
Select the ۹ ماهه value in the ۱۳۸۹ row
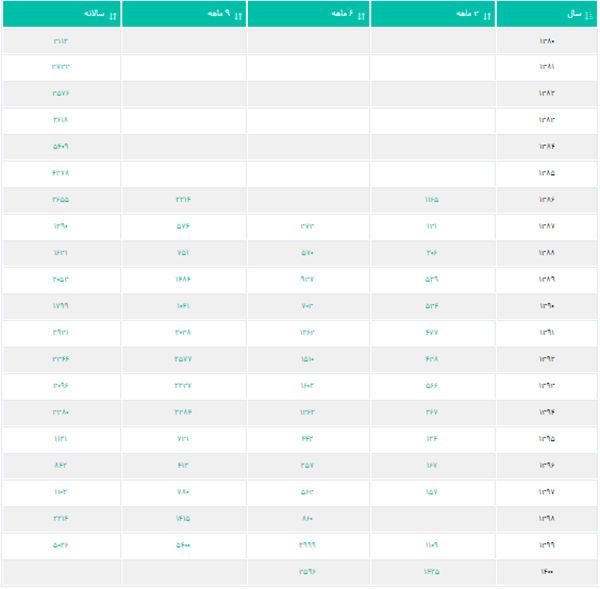[x=183, y=279]
